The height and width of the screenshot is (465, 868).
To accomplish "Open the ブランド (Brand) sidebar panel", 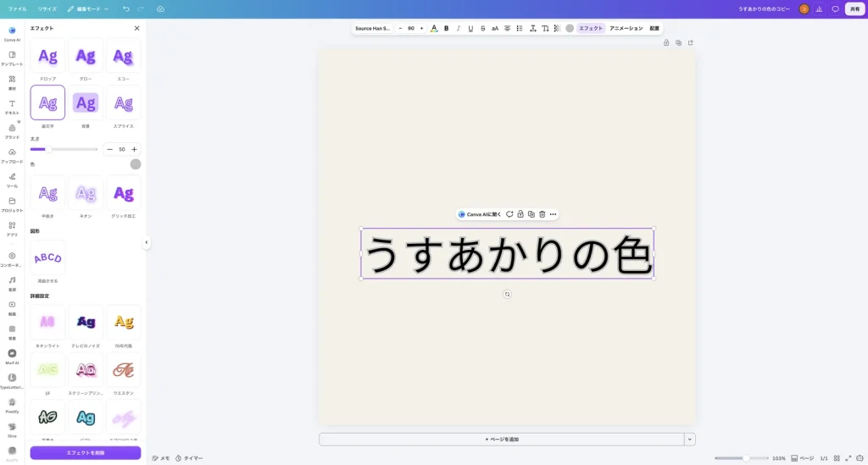I will pos(12,131).
